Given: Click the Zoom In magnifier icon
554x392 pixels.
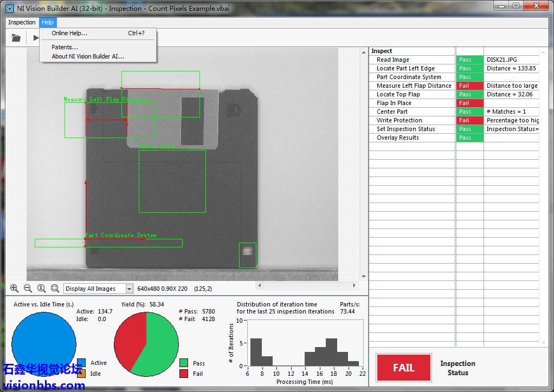Looking at the screenshot, I should (x=14, y=289).
